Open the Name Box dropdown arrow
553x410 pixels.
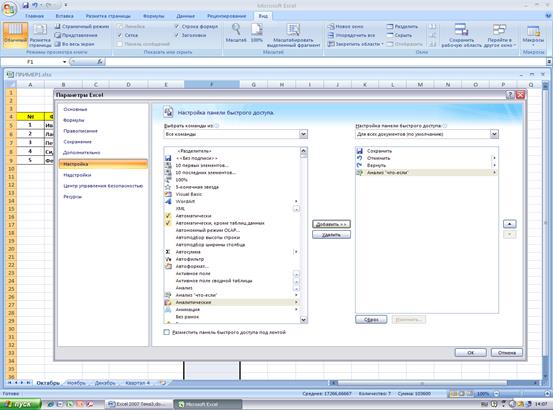pos(65,62)
